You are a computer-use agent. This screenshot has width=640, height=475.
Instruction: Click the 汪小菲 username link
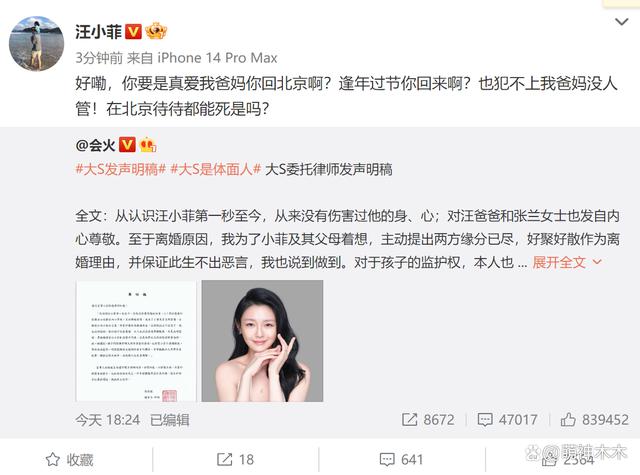98,32
